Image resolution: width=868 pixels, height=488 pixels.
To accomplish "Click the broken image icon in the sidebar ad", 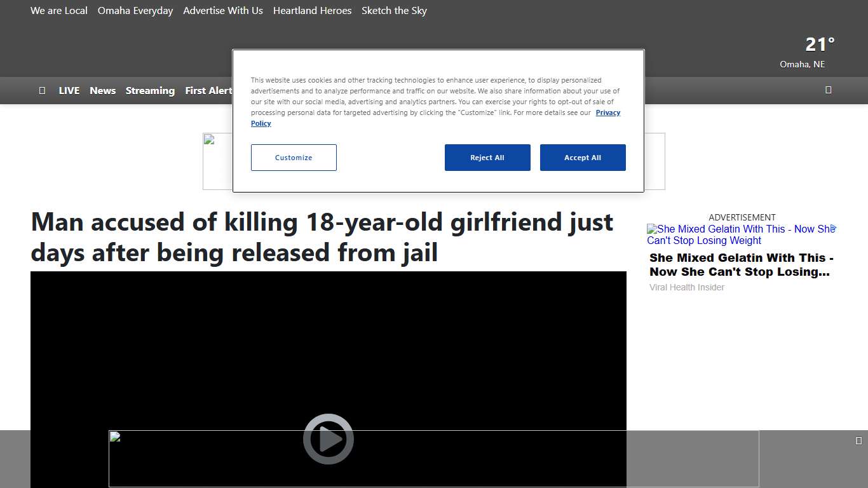I will pos(651,229).
